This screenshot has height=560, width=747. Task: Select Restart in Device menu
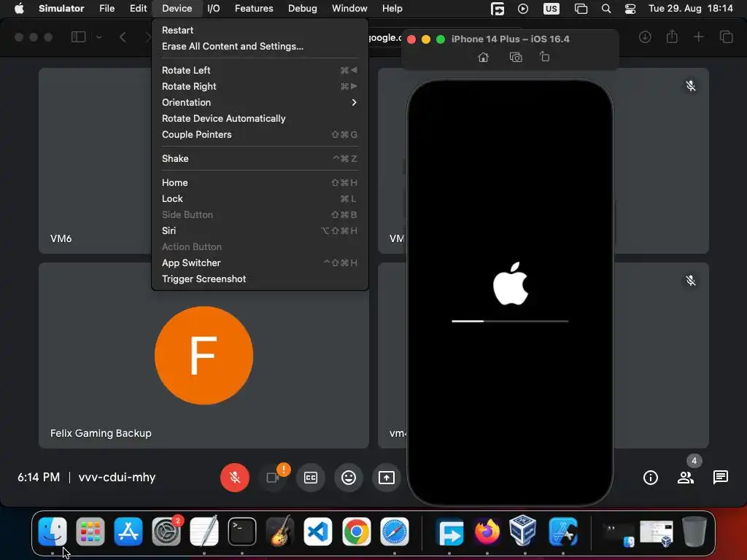pos(260,30)
